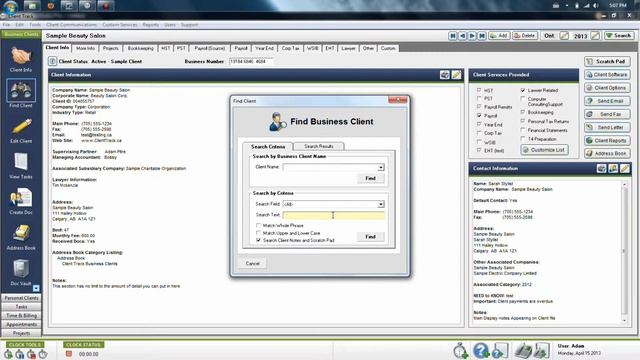Click the help document icon in bottom bar
640x360 pixels.
[x=500, y=351]
